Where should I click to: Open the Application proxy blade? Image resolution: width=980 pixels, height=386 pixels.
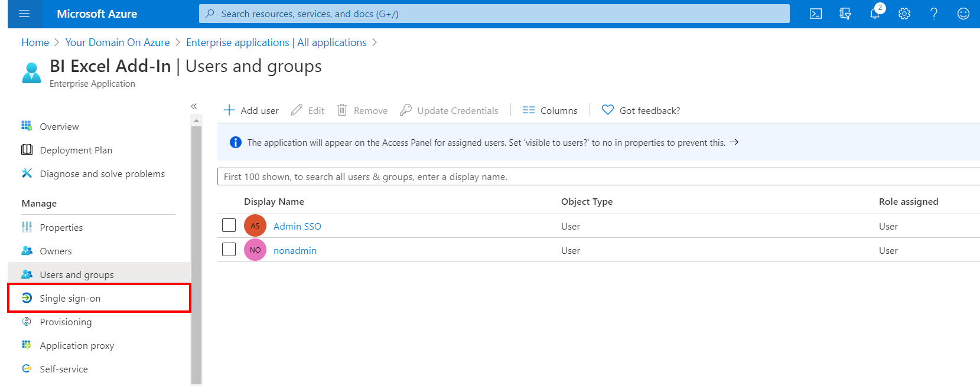pos(77,345)
